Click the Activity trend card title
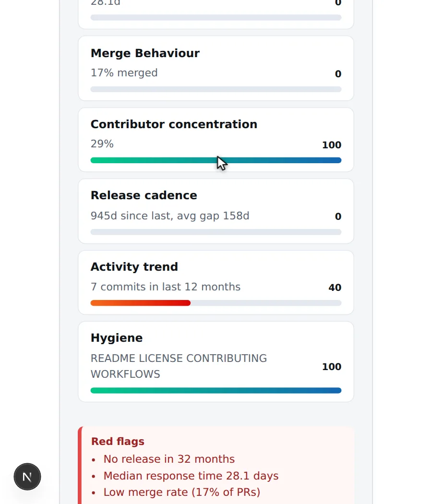Screen dimensions: 432x504 (x=134, y=267)
